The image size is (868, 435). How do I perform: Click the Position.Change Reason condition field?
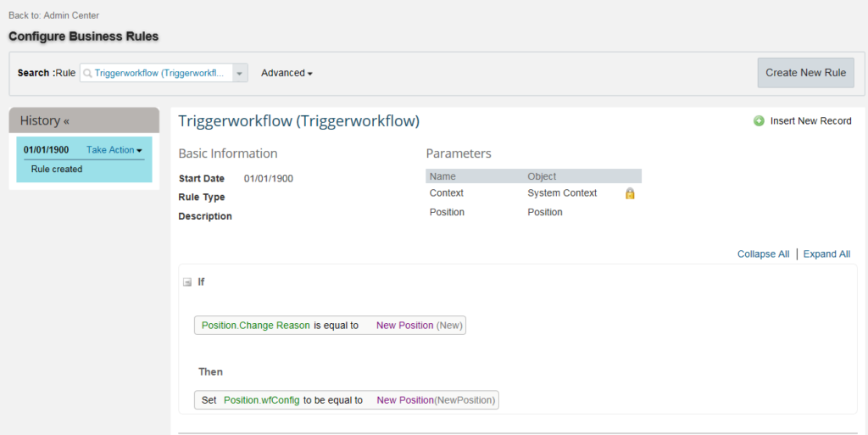point(256,326)
